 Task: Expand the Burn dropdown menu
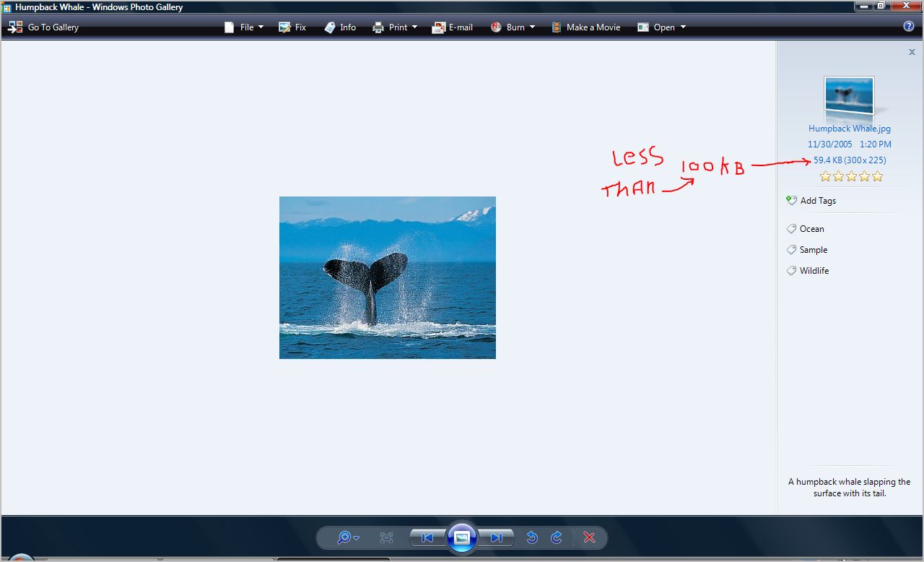tap(513, 27)
